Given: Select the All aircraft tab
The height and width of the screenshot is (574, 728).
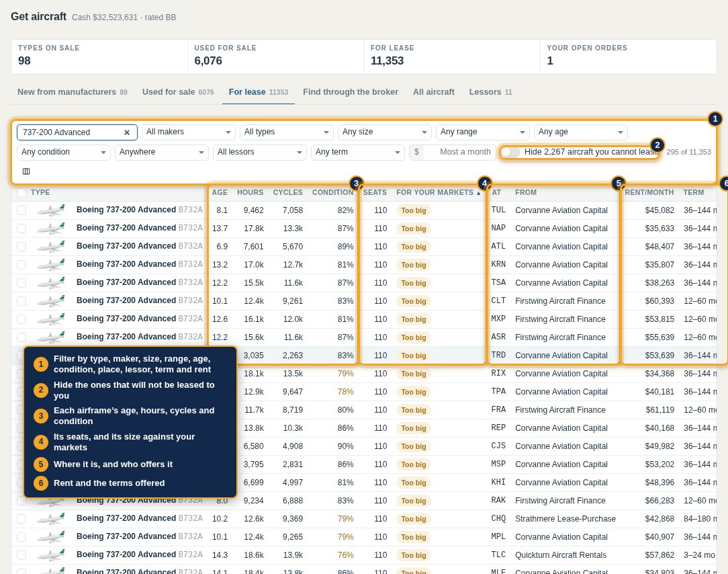Looking at the screenshot, I should click(x=434, y=92).
